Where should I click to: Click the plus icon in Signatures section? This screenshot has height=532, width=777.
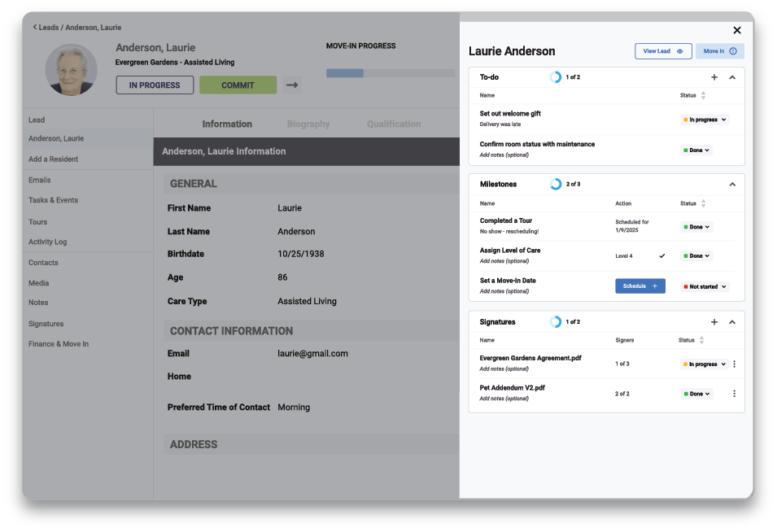(x=714, y=322)
